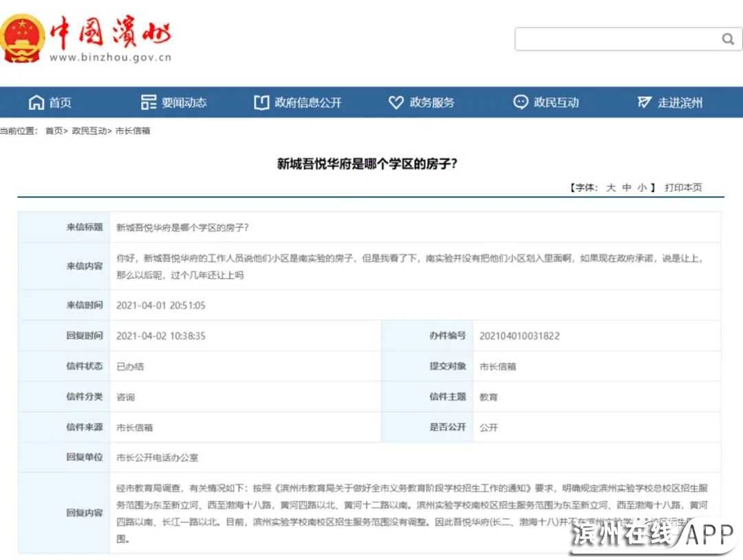
Task: Set font size to 大
Action: coord(610,187)
